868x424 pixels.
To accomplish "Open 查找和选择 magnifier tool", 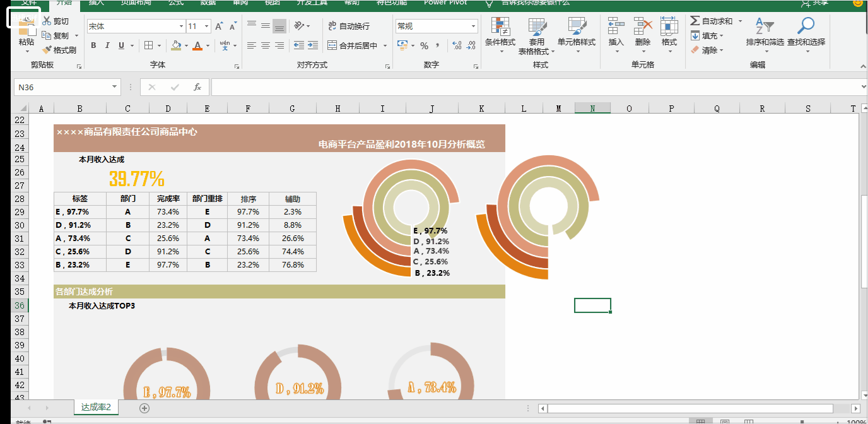I will 806,33.
